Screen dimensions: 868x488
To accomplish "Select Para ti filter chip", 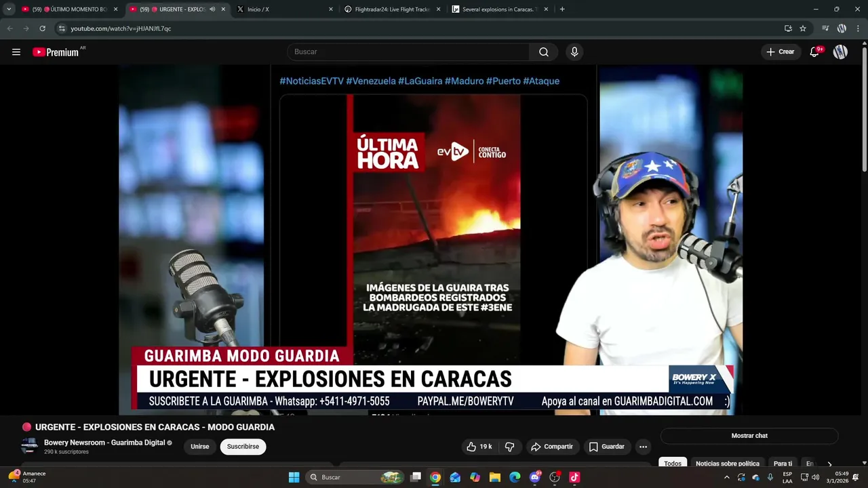I will [x=783, y=464].
